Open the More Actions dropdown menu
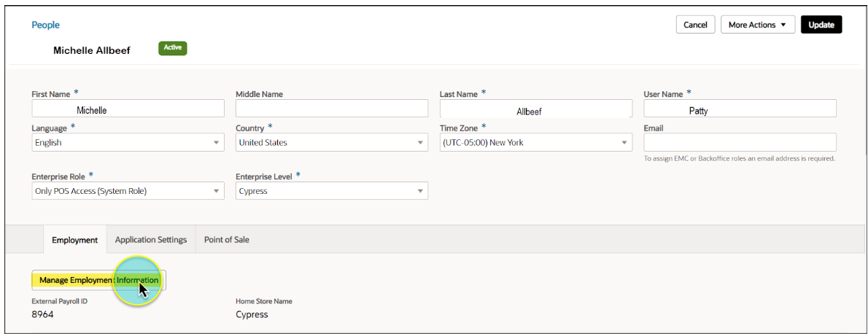This screenshot has width=868, height=336. [757, 25]
